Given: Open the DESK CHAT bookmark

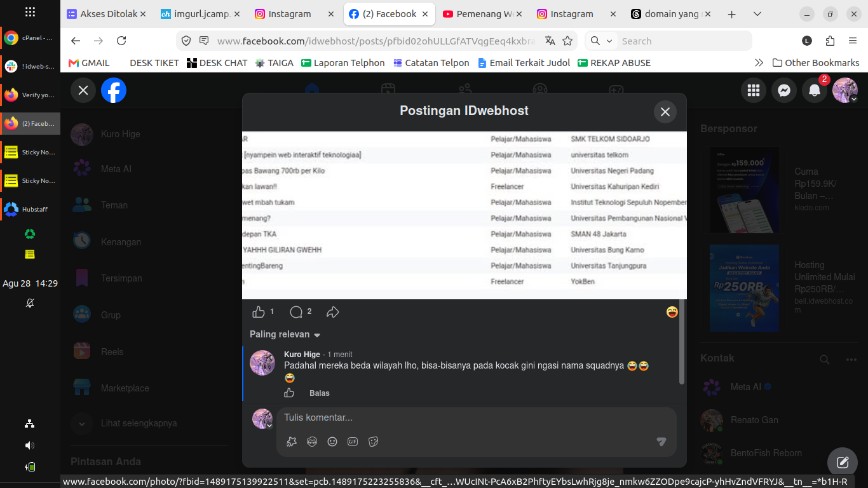Looking at the screenshot, I should (x=217, y=63).
